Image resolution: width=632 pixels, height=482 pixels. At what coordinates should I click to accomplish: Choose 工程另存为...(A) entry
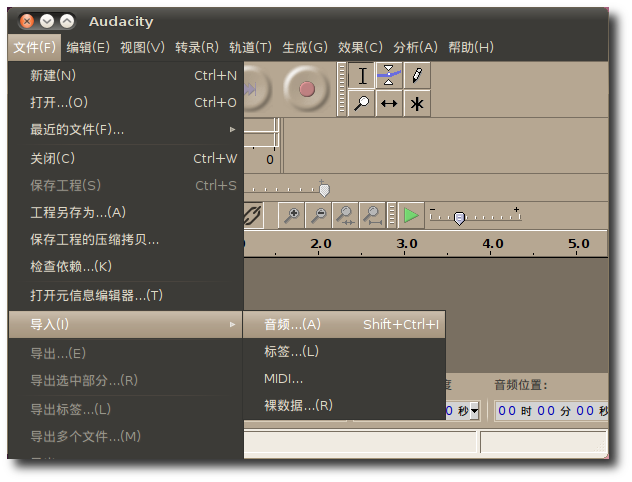(126, 212)
